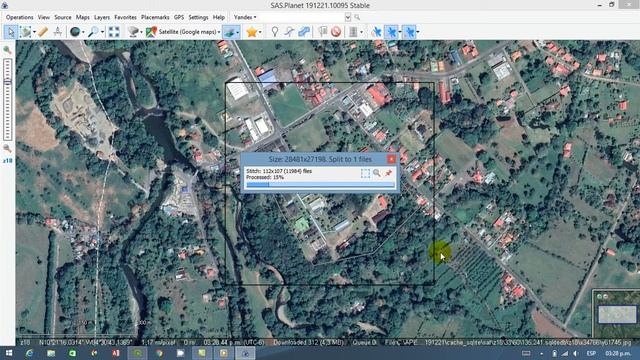Click the vertical zoom level slider
Viewport: 640px width, 360px height.
pos(7,100)
